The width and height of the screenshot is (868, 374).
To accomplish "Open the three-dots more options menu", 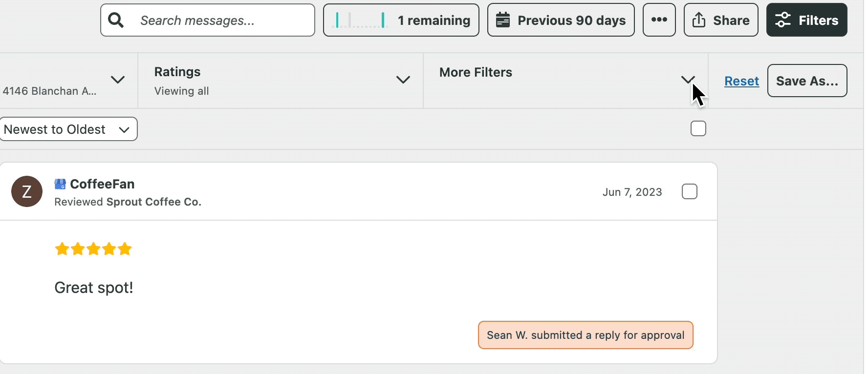I will 659,20.
